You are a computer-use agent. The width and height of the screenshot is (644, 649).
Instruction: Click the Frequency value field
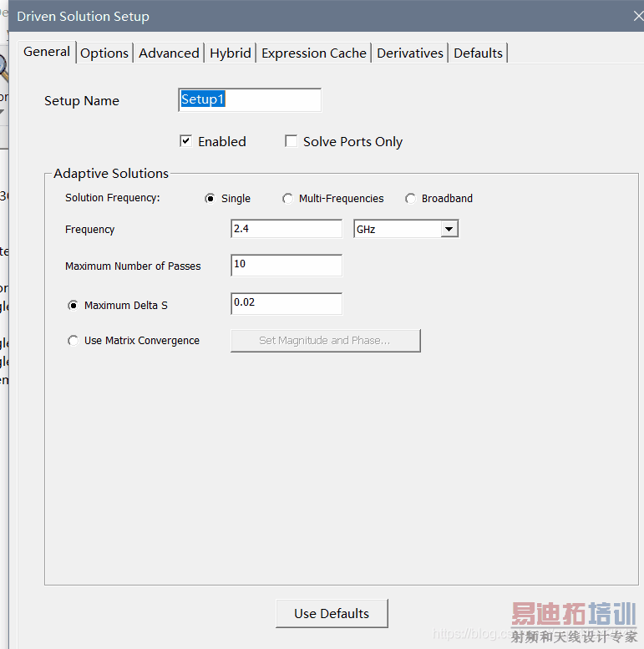tap(287, 229)
